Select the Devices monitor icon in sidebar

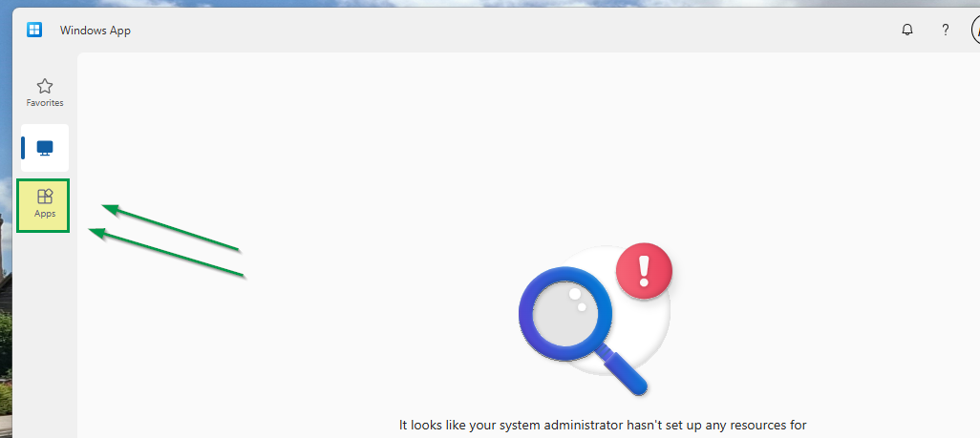pos(45,148)
